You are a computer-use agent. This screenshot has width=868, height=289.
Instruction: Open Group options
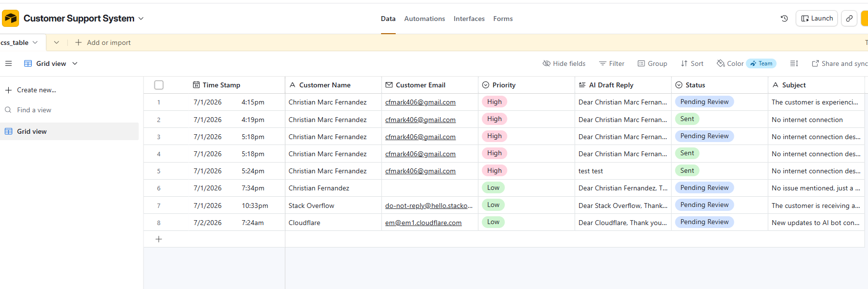652,63
